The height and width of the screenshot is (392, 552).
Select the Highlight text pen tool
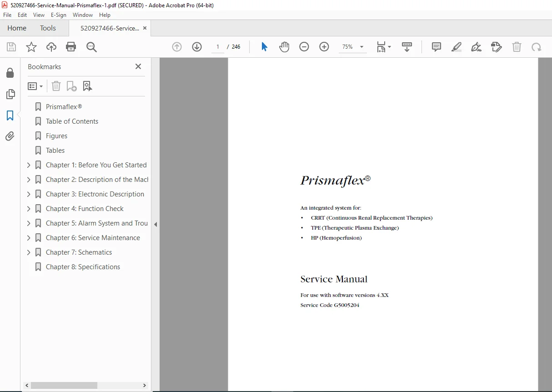tap(457, 47)
